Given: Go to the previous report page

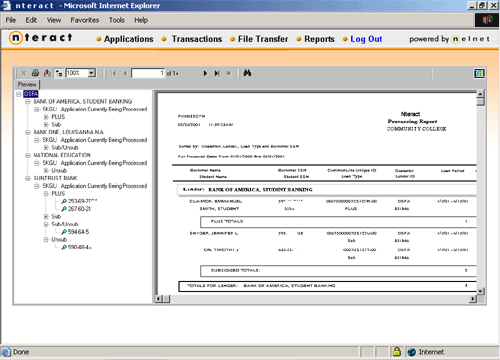Looking at the screenshot, I should coord(125,73).
